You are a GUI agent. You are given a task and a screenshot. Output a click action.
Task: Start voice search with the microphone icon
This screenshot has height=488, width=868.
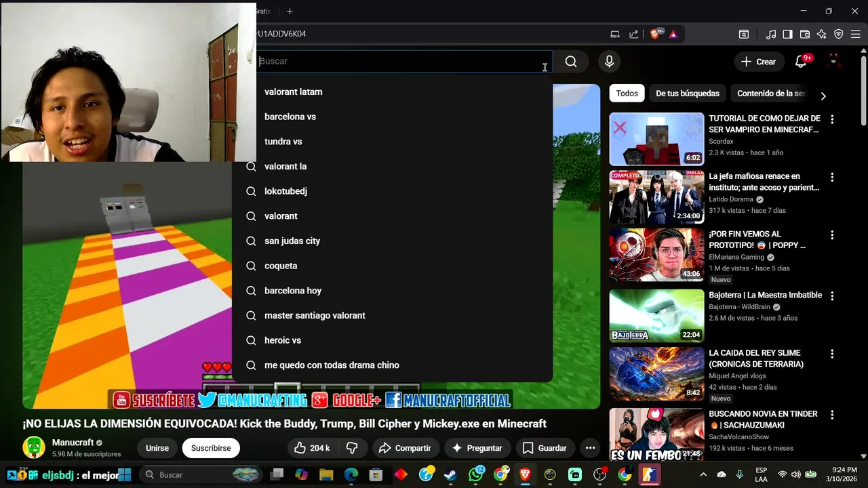[x=609, y=62]
